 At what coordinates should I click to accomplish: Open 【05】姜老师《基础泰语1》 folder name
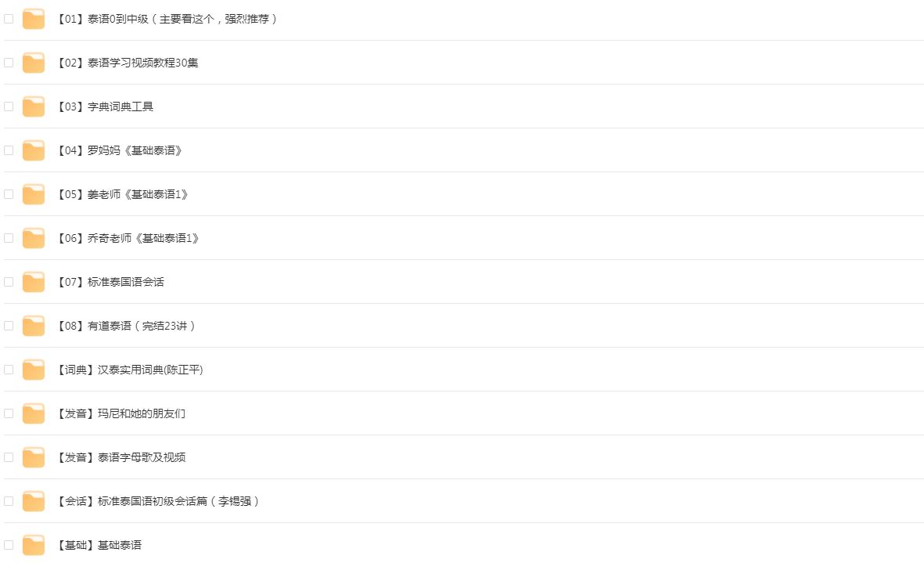click(x=123, y=194)
